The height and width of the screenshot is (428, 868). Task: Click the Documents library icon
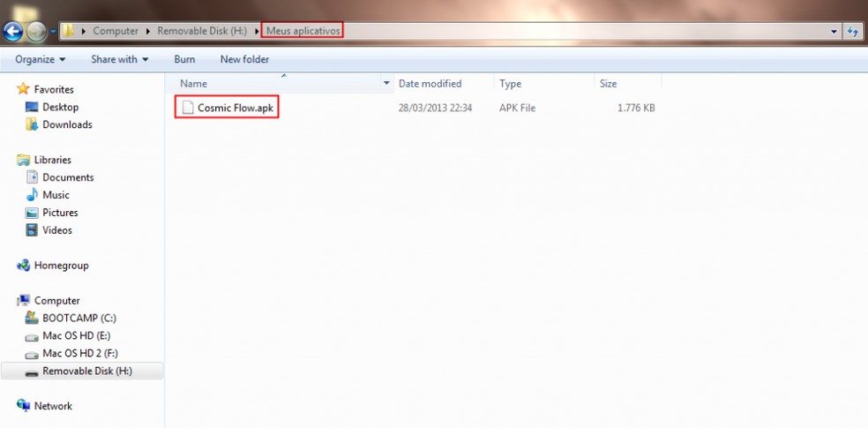pyautogui.click(x=32, y=177)
